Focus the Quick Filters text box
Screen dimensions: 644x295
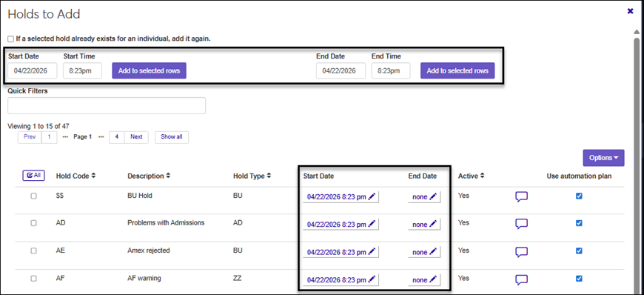click(x=107, y=106)
